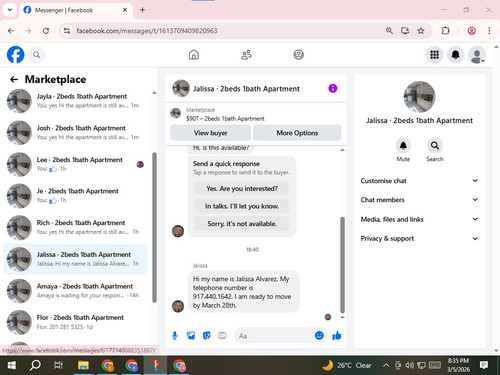
Task: Click the browser address bar URL
Action: [147, 31]
